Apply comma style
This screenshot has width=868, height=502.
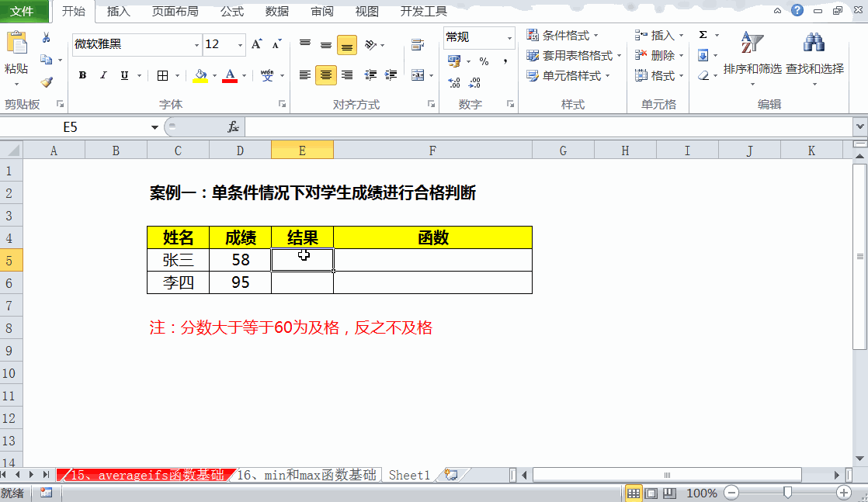point(505,61)
